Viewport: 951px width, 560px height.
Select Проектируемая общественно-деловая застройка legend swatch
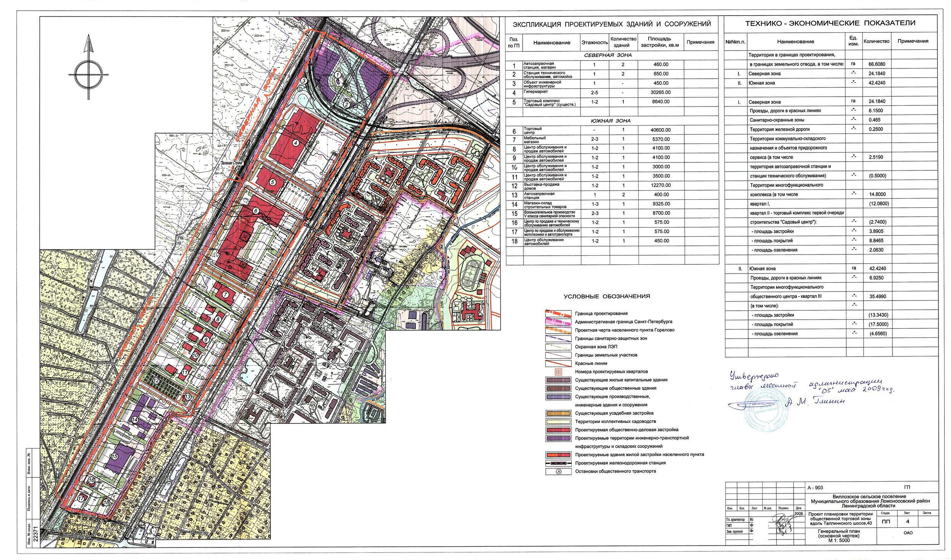tap(558, 430)
